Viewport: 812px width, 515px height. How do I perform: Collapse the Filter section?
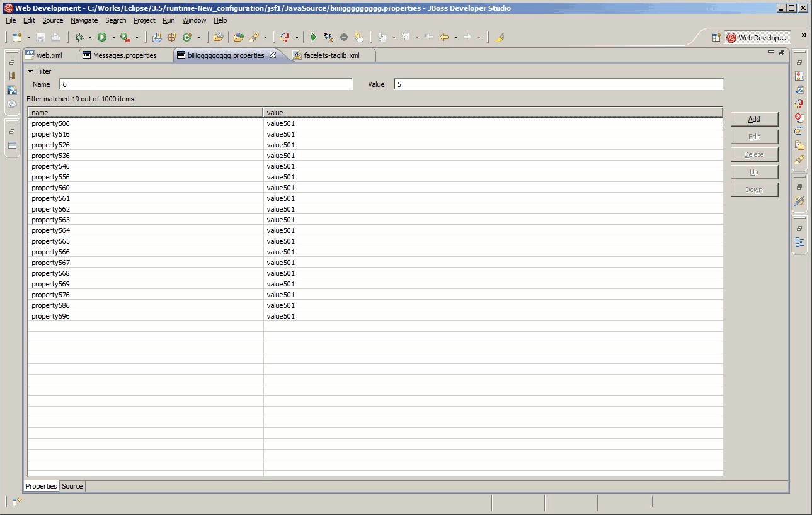click(x=30, y=72)
